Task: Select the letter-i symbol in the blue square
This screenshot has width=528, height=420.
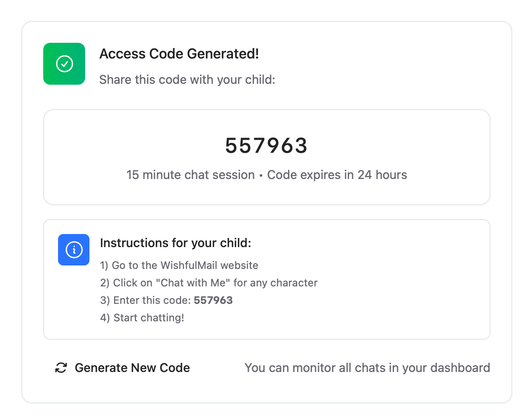Action: 74,250
